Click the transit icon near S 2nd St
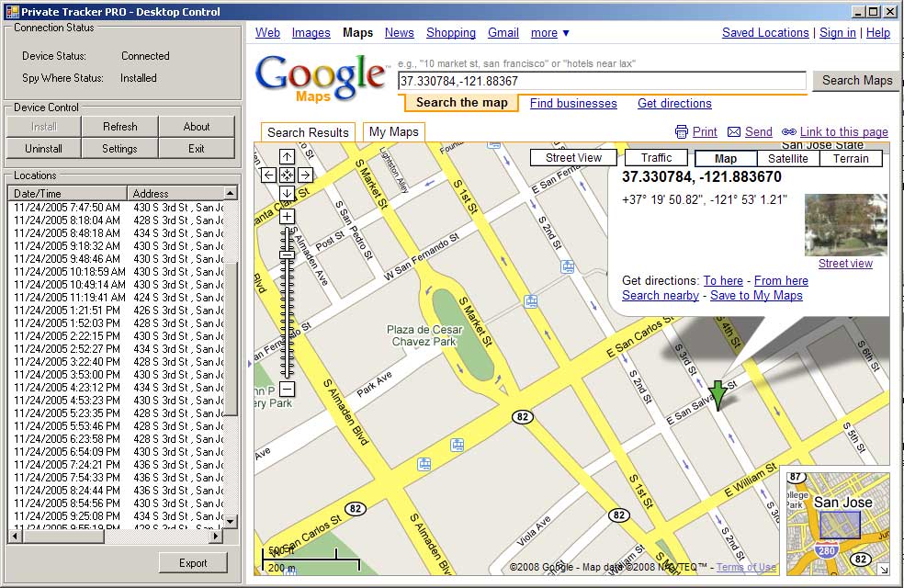Image resolution: width=904 pixels, height=588 pixels. pos(568,266)
